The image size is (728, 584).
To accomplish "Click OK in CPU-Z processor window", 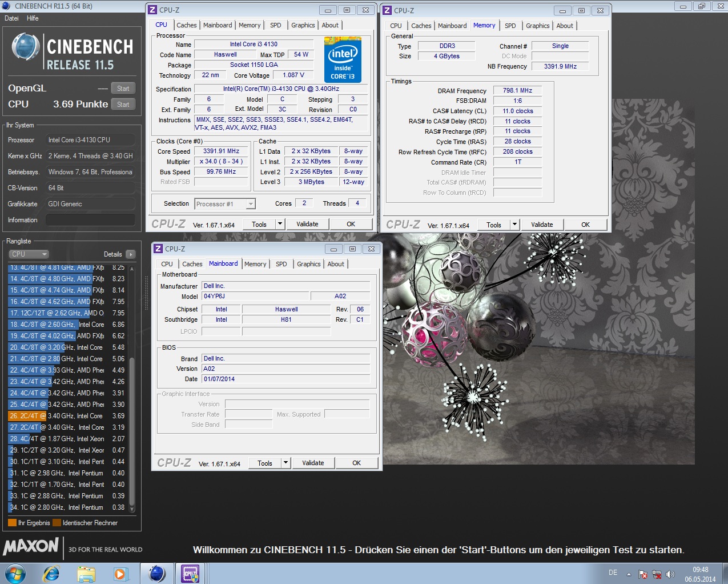I will 351,225.
